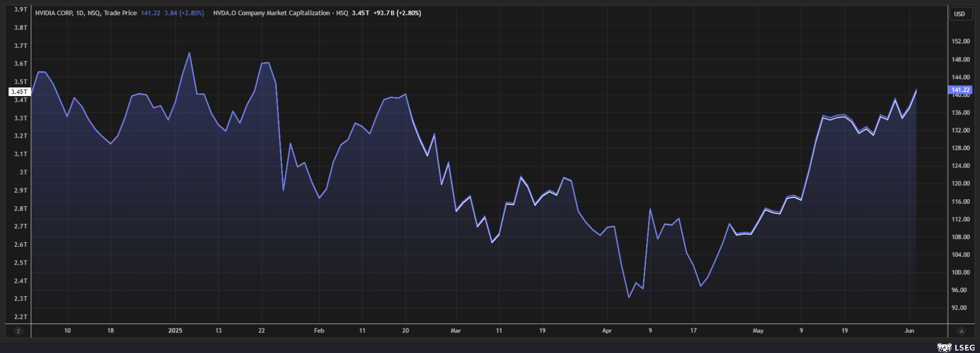Select the NVDA.O Company Market Capitalization legend

click(x=317, y=13)
